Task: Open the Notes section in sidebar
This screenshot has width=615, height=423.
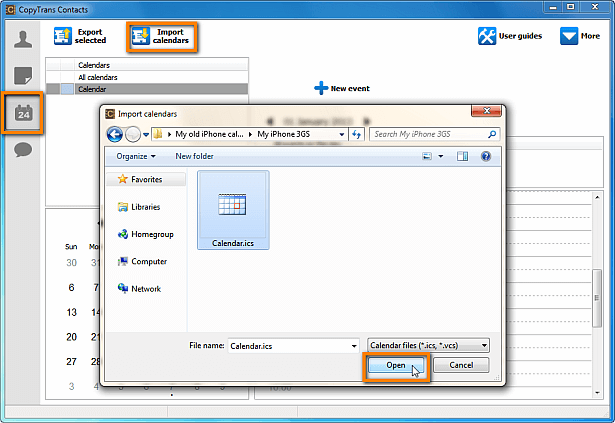Action: click(23, 75)
